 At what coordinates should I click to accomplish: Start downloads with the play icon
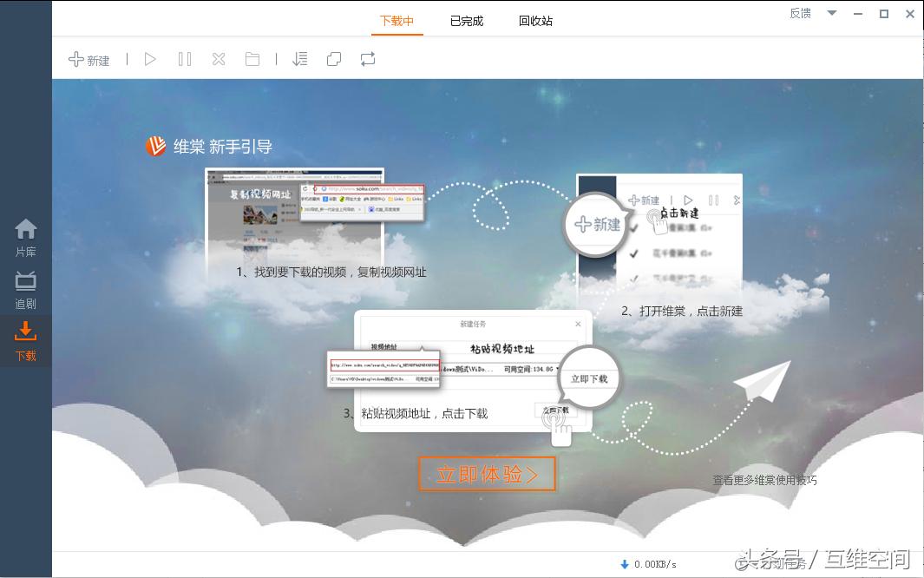(150, 59)
